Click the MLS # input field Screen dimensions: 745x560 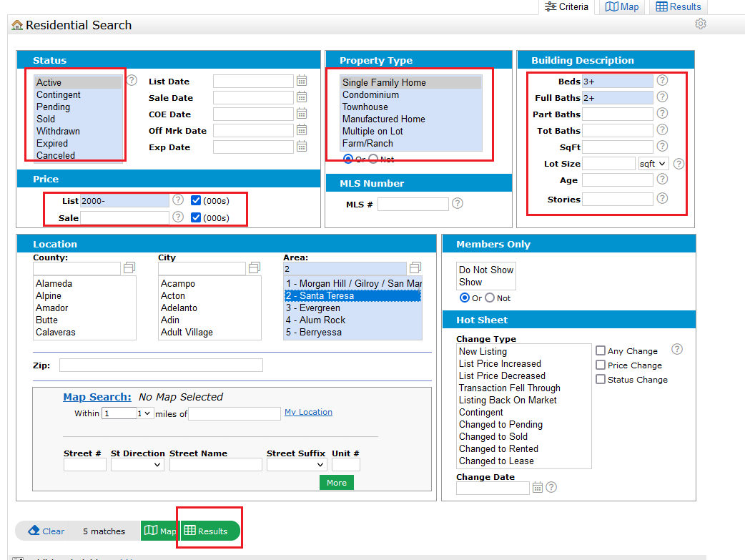(x=413, y=204)
